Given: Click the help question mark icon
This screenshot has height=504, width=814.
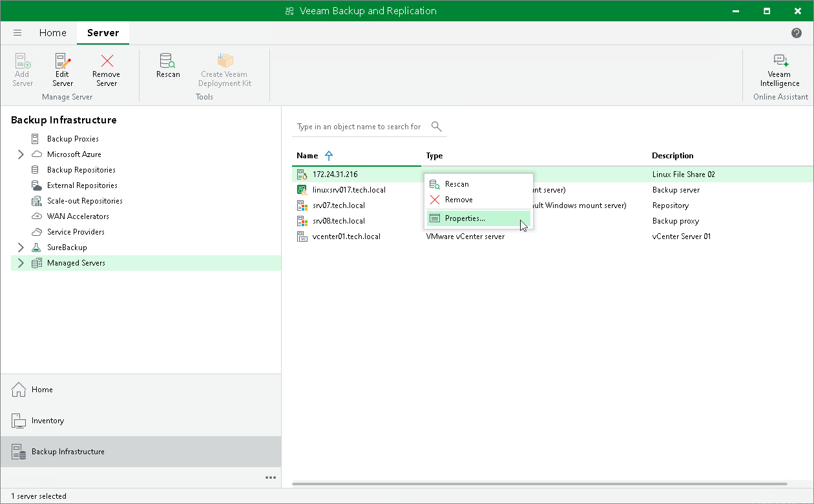Looking at the screenshot, I should 797,33.
